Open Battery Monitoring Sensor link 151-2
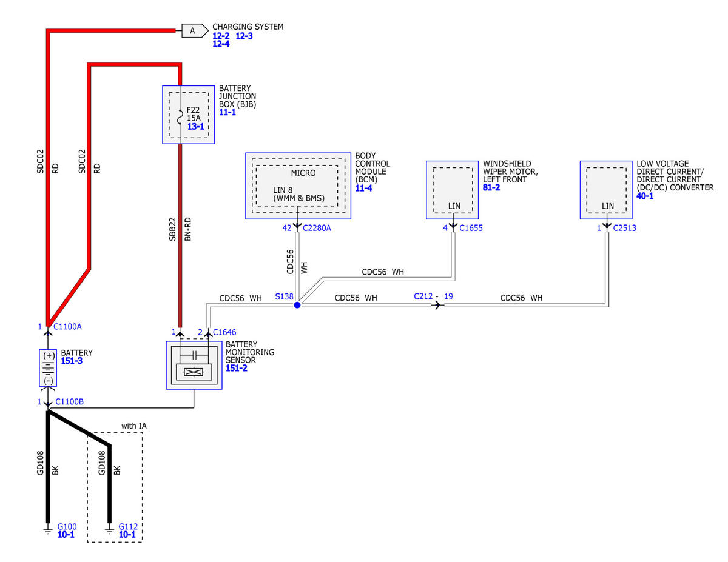 (x=237, y=368)
